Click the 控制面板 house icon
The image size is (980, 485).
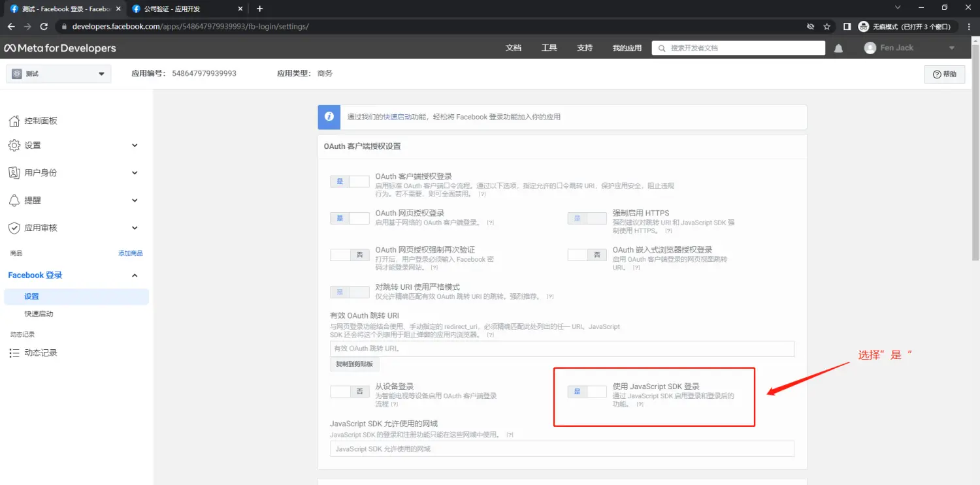pyautogui.click(x=14, y=121)
